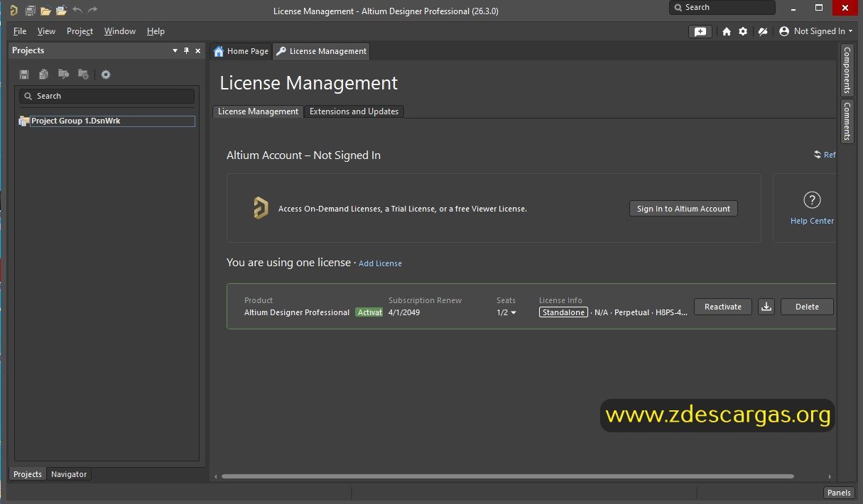This screenshot has width=863, height=504.
Task: Switch to the Home Page document tab
Action: 241,51
